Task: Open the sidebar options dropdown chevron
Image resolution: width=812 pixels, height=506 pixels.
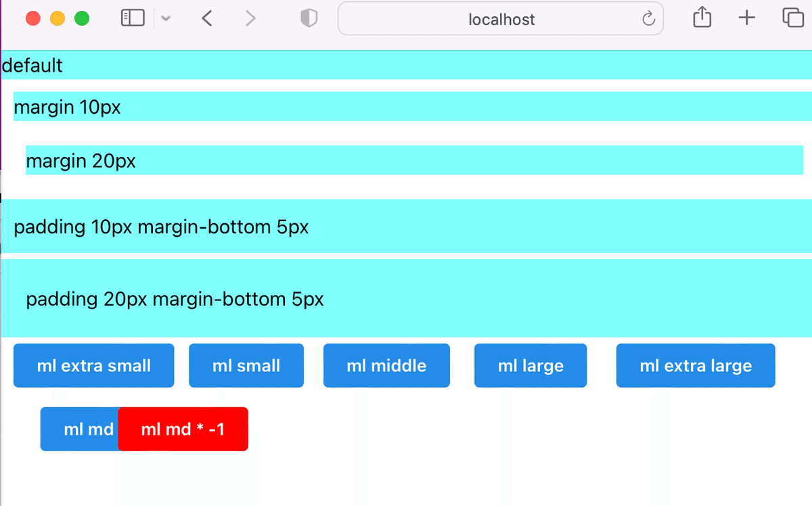Action: pyautogui.click(x=166, y=19)
